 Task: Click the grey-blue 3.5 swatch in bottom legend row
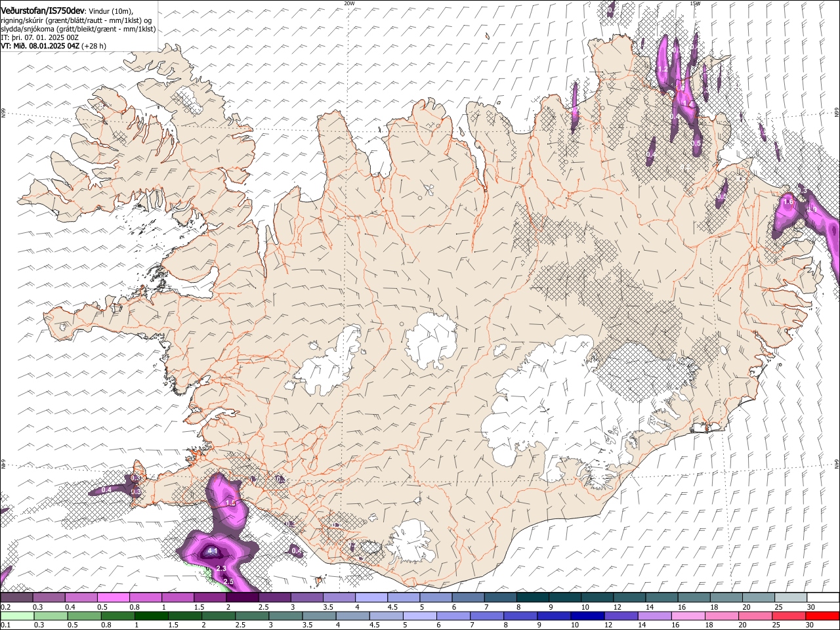[319, 616]
